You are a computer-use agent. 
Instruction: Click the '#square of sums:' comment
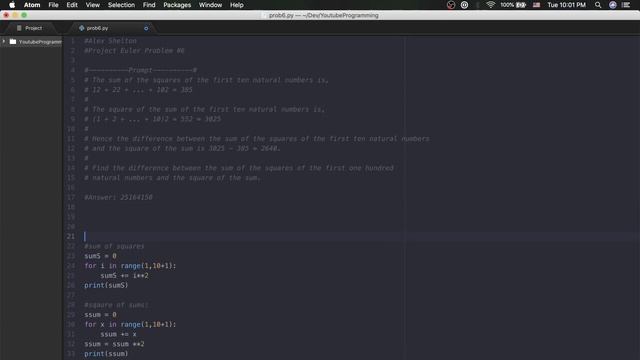(x=116, y=305)
